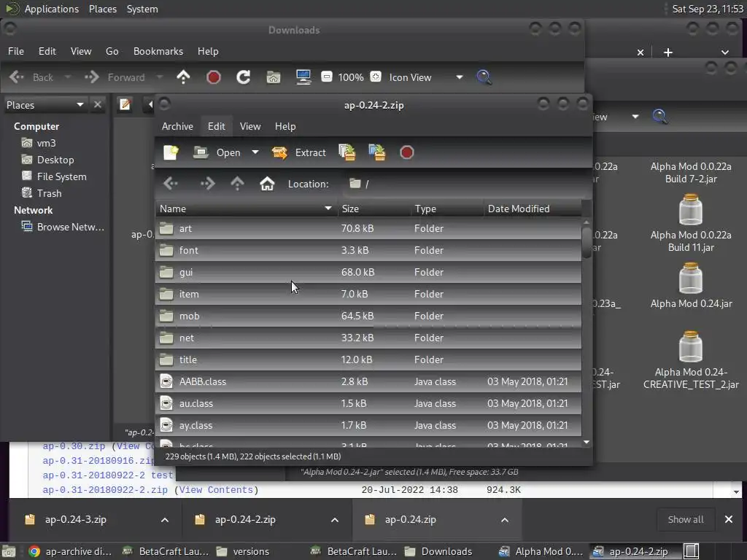The image size is (747, 560).
Task: Expand options for ap-0.24-3.zip download
Action: coord(165,520)
